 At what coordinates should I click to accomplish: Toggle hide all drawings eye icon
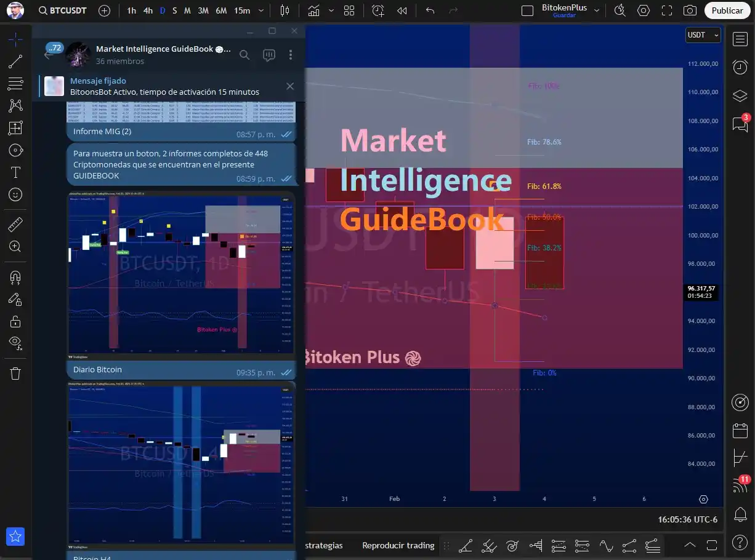[15, 343]
